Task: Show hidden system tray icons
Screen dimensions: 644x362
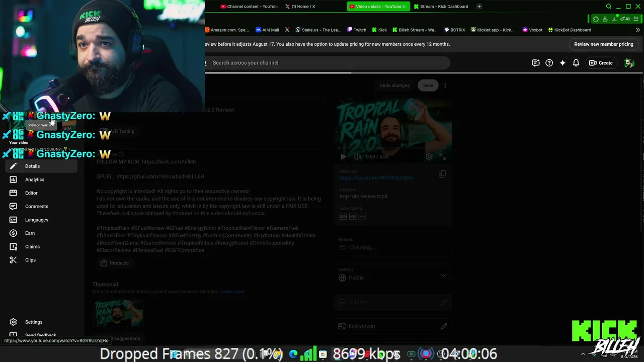Action: coord(583,354)
